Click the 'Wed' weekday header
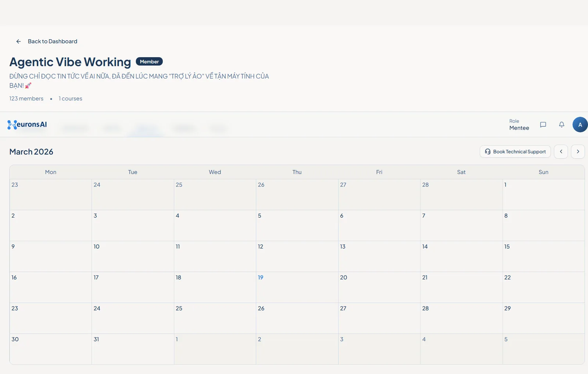The height and width of the screenshot is (374, 588). click(215, 172)
